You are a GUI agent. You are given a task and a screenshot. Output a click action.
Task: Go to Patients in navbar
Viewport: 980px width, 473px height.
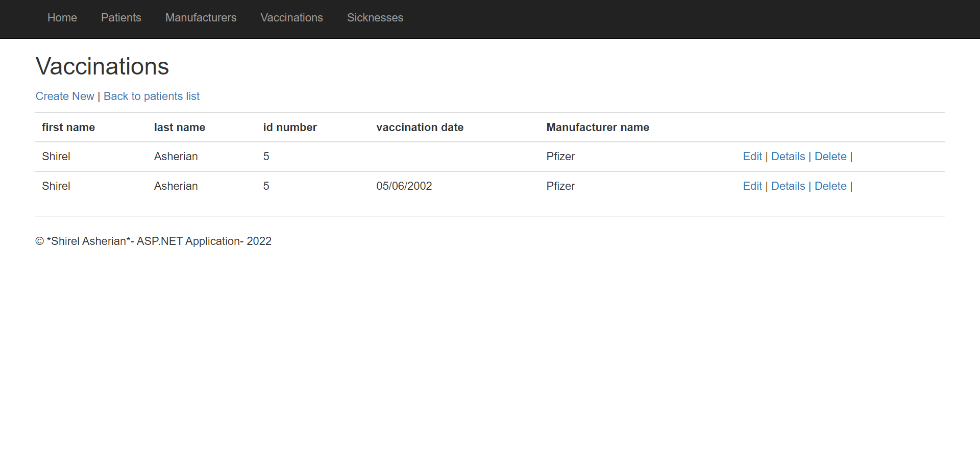tap(121, 18)
